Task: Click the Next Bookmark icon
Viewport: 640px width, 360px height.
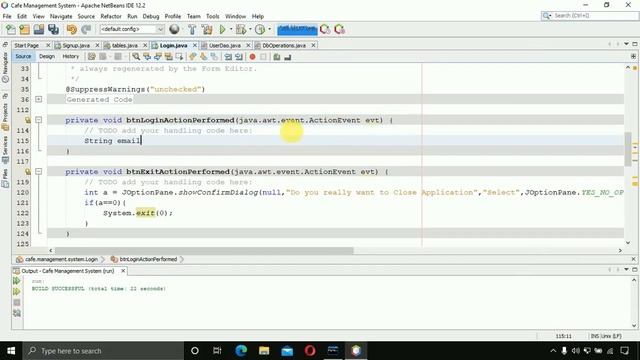Action: (203, 57)
